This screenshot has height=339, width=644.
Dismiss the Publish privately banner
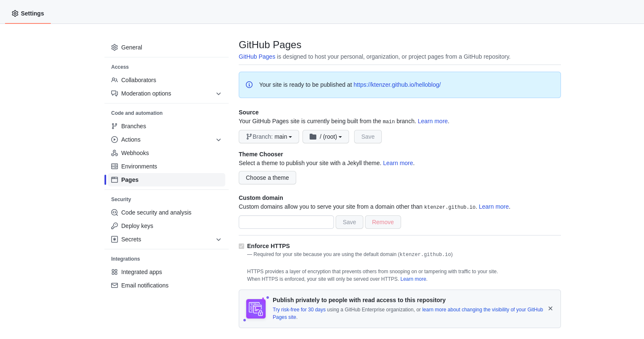[x=550, y=308]
